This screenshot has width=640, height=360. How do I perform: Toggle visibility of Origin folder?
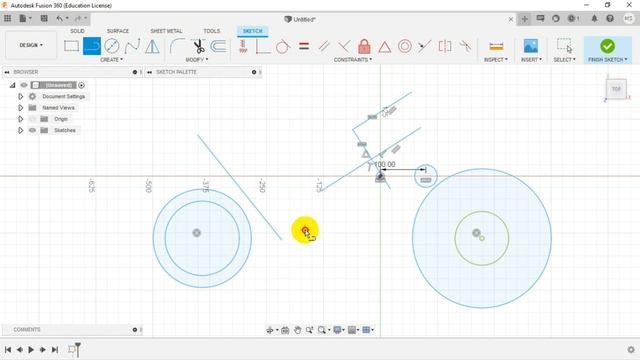click(x=32, y=119)
